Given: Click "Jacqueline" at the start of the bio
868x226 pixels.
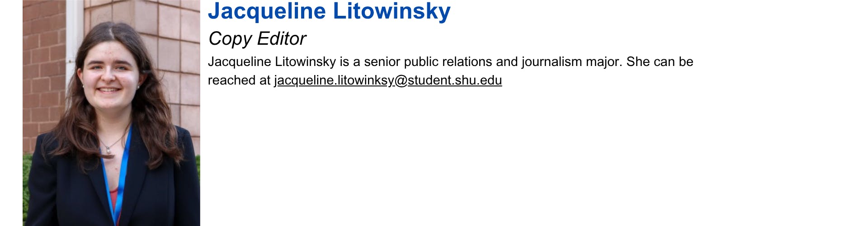Looking at the screenshot, I should click(x=239, y=61).
